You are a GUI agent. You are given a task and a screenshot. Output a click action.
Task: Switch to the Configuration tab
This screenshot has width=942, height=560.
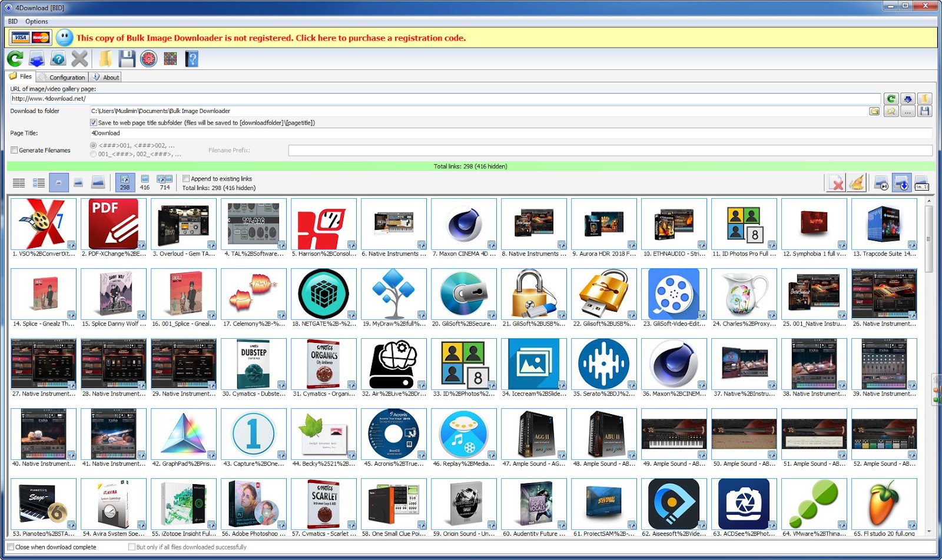[62, 77]
